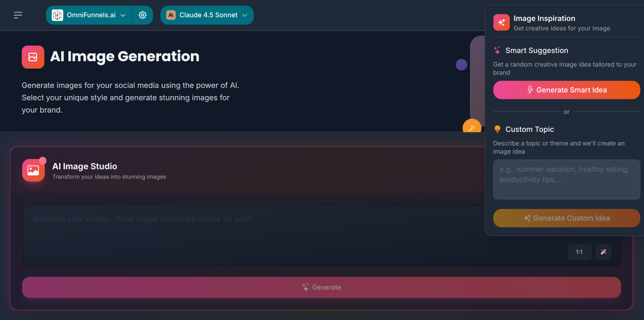Click the Generate Smart Idea button
This screenshot has height=320, width=644.
[566, 90]
